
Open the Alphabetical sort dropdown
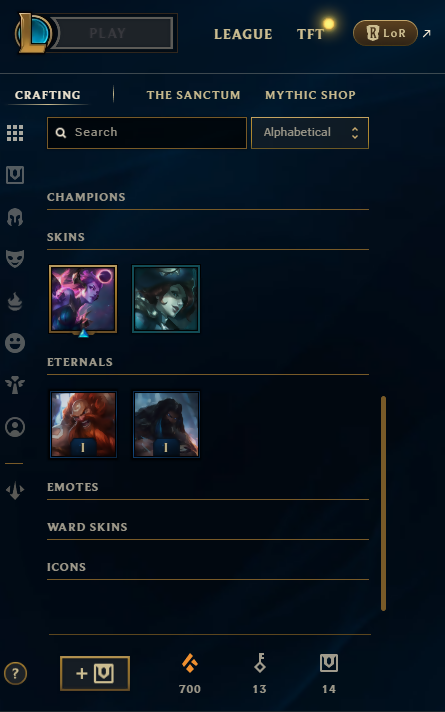310,133
